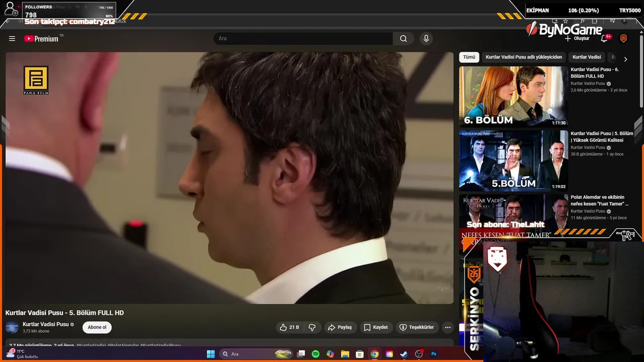The width and height of the screenshot is (644, 362).
Task: Open title Kurtlar Vadisi Pusu | 5. Bölüm Yüksek Görüntü
Action: click(x=602, y=137)
